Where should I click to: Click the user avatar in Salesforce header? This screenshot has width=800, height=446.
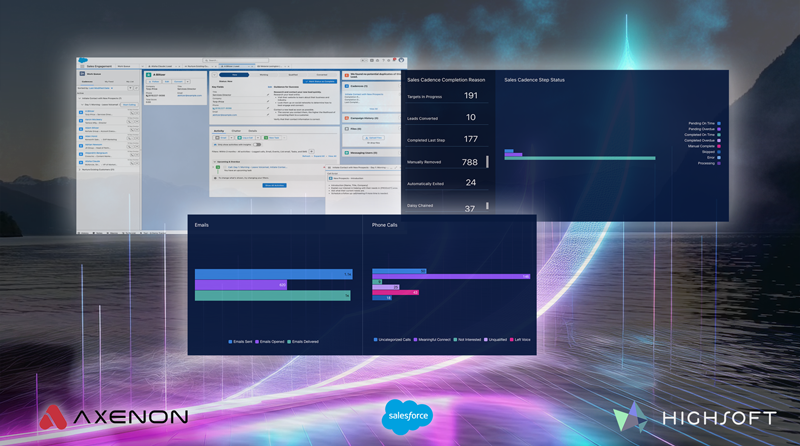point(401,60)
